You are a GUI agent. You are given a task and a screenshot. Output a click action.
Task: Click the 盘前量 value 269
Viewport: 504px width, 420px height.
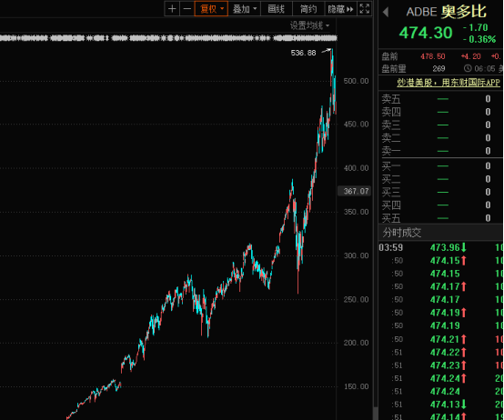pyautogui.click(x=438, y=68)
